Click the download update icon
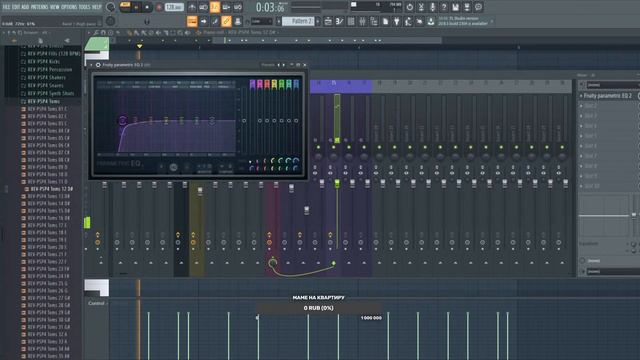Viewport: 640px width, 360px height. tap(431, 21)
